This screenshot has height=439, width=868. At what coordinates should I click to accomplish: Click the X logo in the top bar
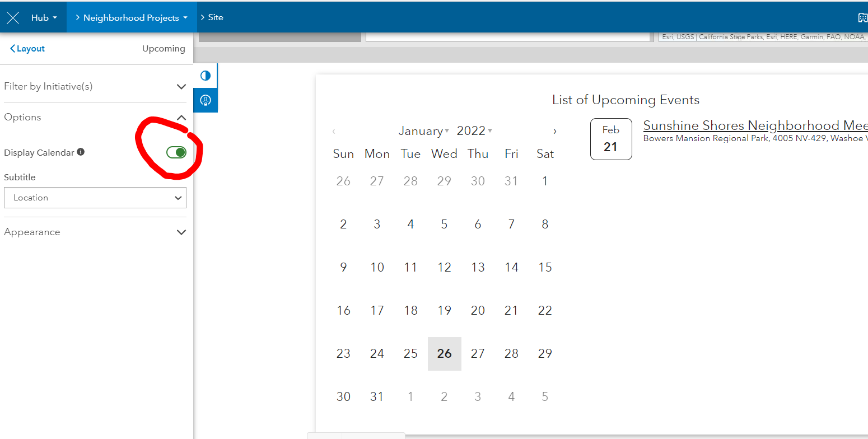pyautogui.click(x=13, y=18)
